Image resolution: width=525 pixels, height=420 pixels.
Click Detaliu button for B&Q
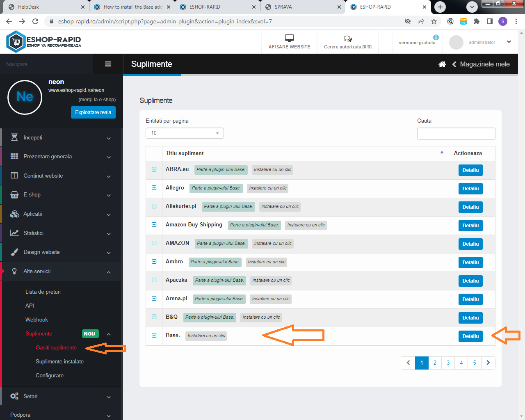tap(470, 318)
